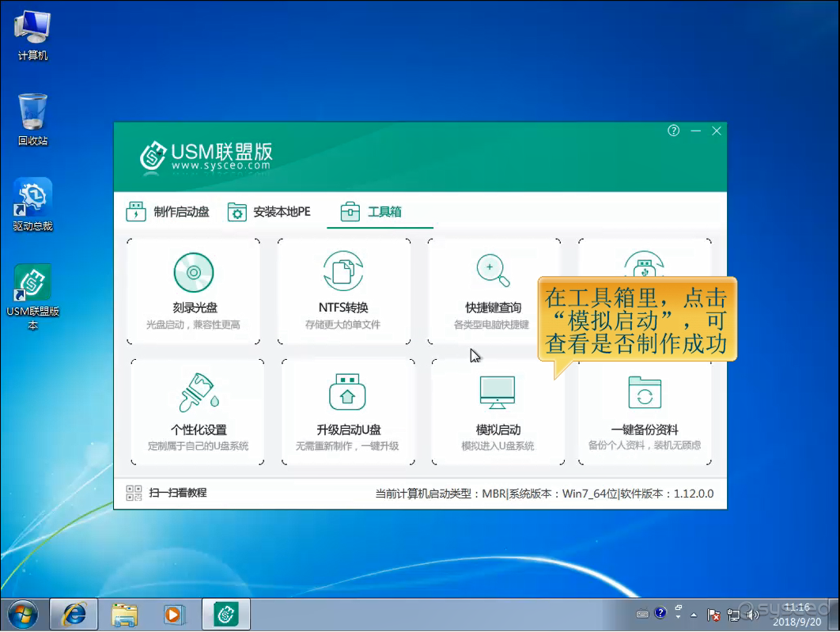Click the 备份个人资料，装机无顾虑 description text
Image resolution: width=840 pixels, height=632 pixels.
pyautogui.click(x=645, y=445)
